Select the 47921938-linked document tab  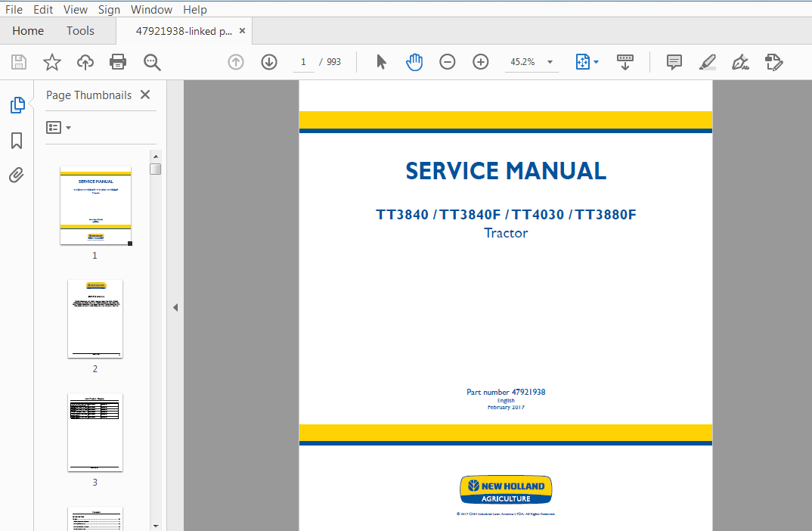click(184, 31)
